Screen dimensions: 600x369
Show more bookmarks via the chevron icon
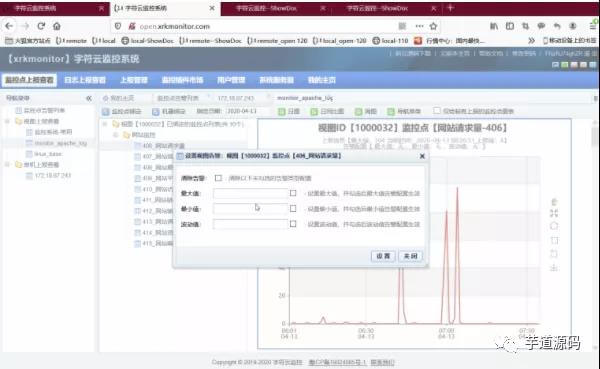point(531,40)
